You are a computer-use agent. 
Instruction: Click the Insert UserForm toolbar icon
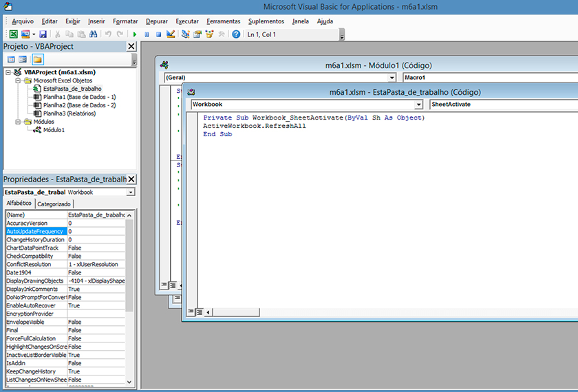[x=25, y=34]
